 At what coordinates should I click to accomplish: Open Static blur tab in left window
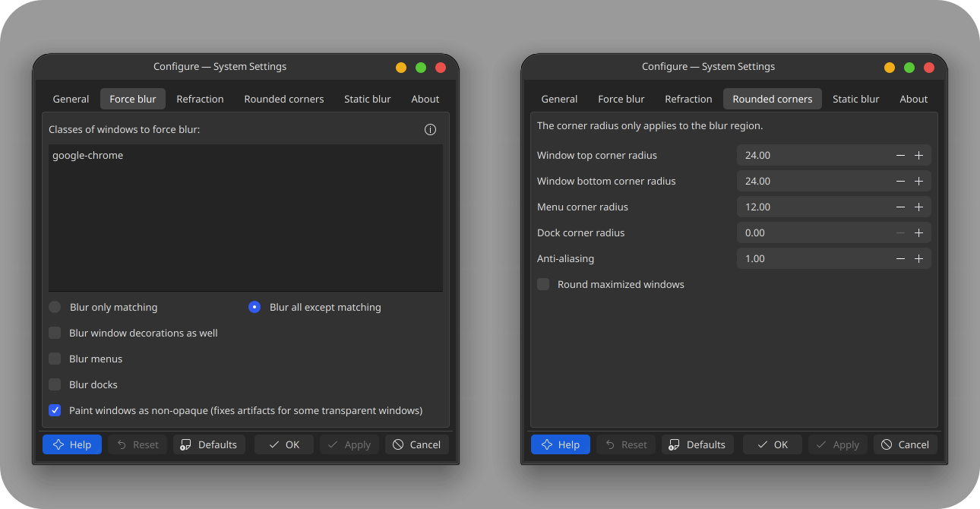(368, 99)
